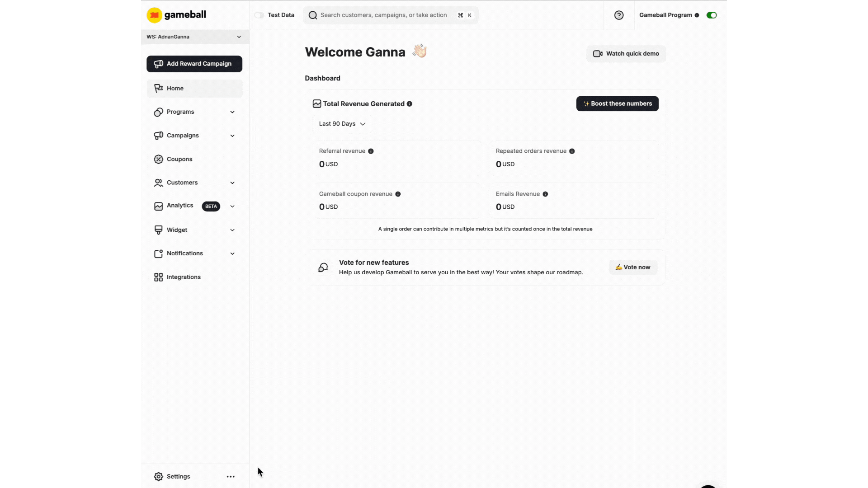868x488 pixels.
Task: Collapse the Notifications section
Action: point(232,253)
